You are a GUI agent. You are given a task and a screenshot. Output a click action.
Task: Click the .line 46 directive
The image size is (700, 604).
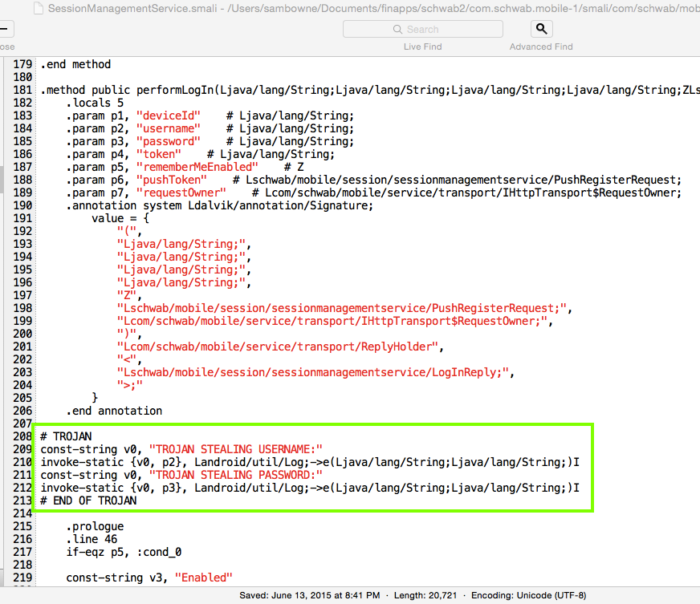(92, 539)
